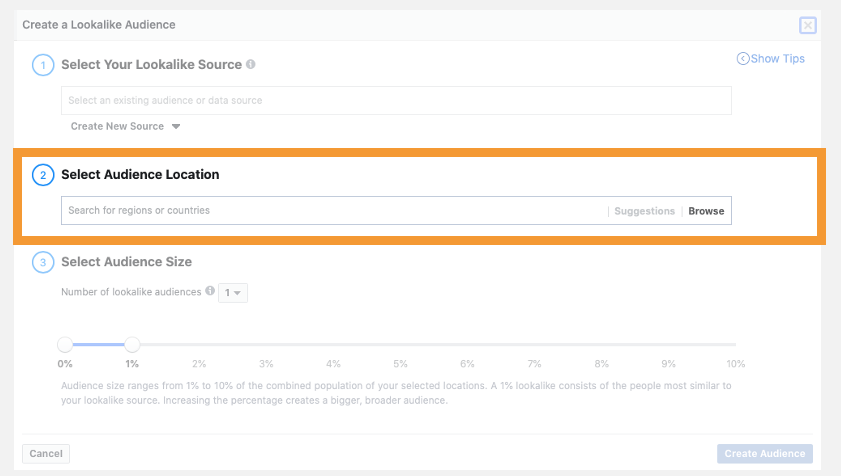This screenshot has height=476, width=841.
Task: Click the info icon beside Lookalike Source heading
Action: pyautogui.click(x=250, y=64)
